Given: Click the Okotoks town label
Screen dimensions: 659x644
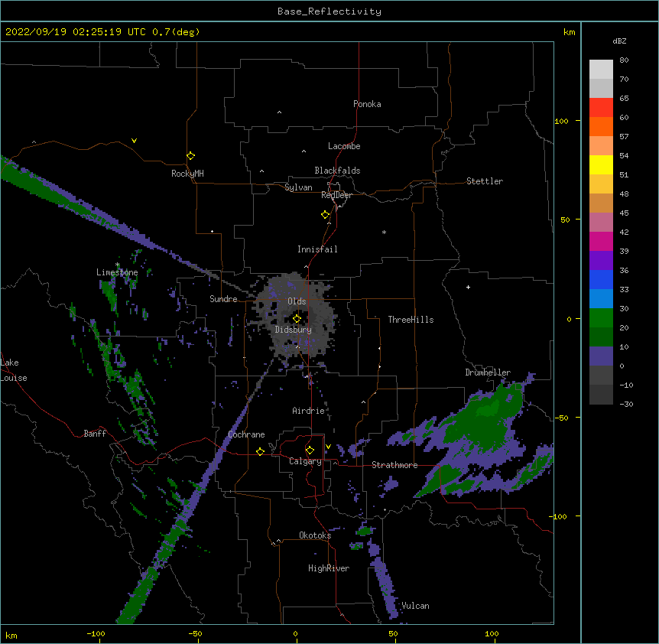Looking at the screenshot, I should coord(315,535).
